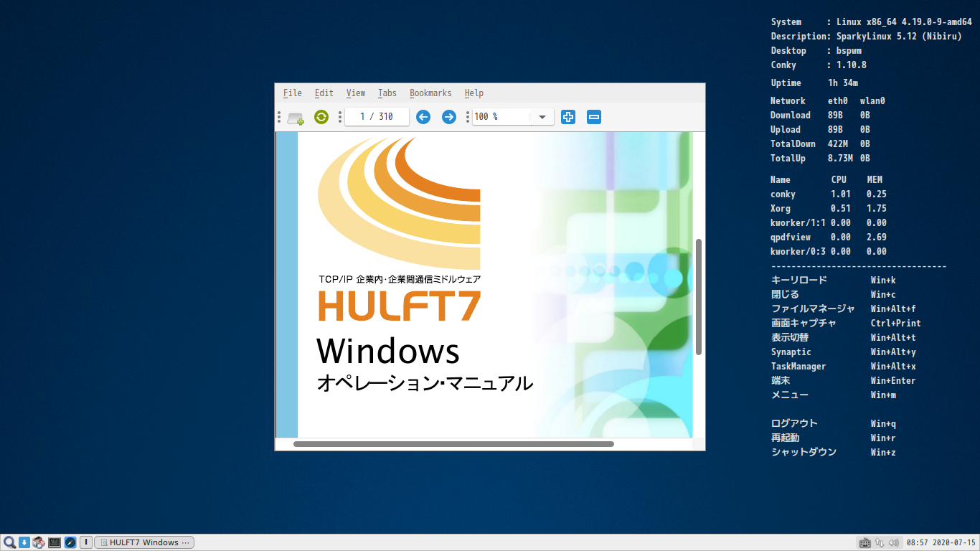Click the TCP/IP 企業内・企業間通信ミドルウェア text
The height and width of the screenshot is (551, 980).
click(400, 279)
